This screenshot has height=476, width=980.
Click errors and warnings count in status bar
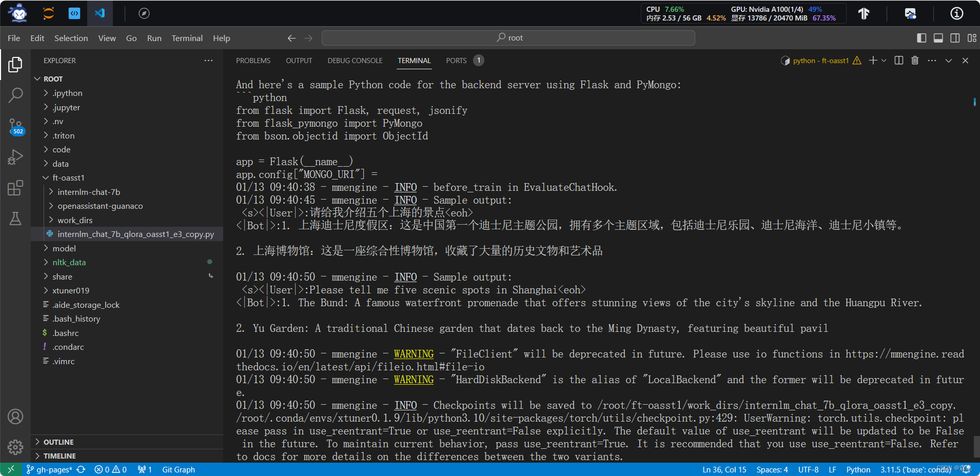[x=110, y=469]
